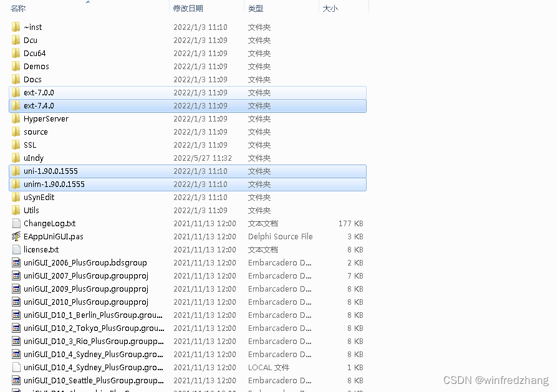Click the uIndy folder icon
The width and height of the screenshot is (558, 392).
tap(16, 158)
